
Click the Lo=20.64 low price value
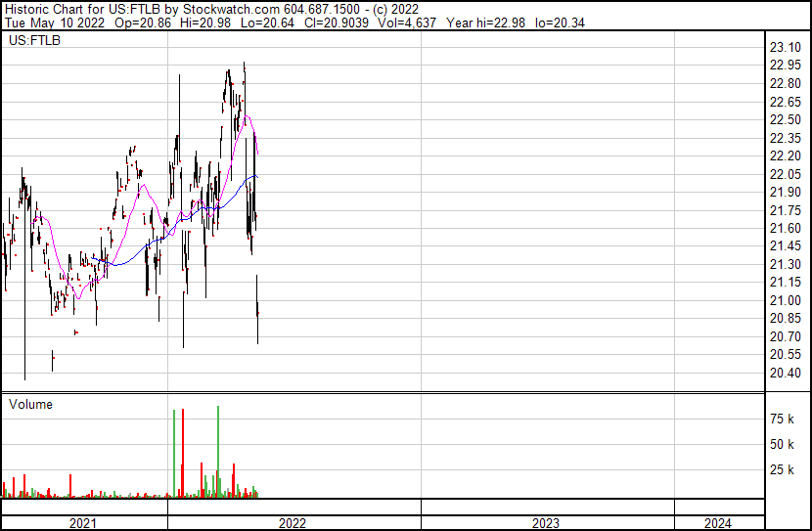click(x=267, y=22)
